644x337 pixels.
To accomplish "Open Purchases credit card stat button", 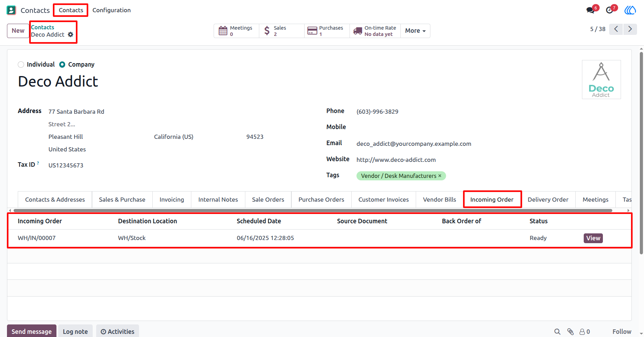I will pyautogui.click(x=327, y=31).
